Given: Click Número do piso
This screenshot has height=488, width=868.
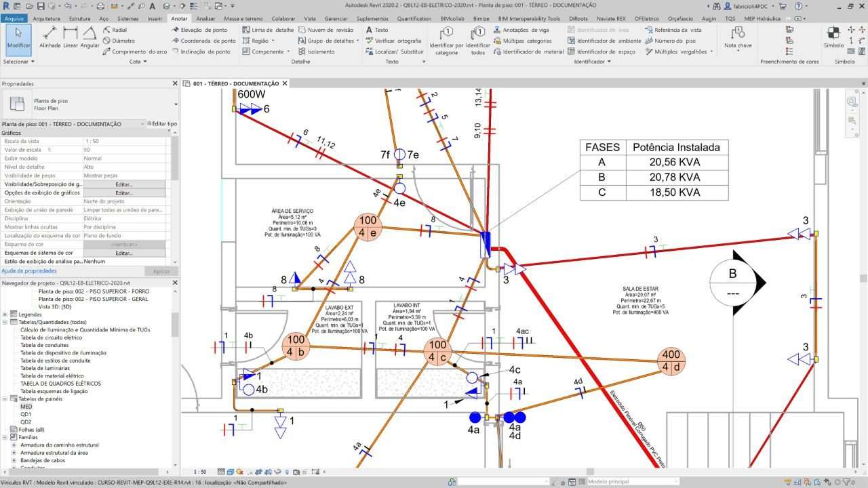Looking at the screenshot, I should pos(670,41).
